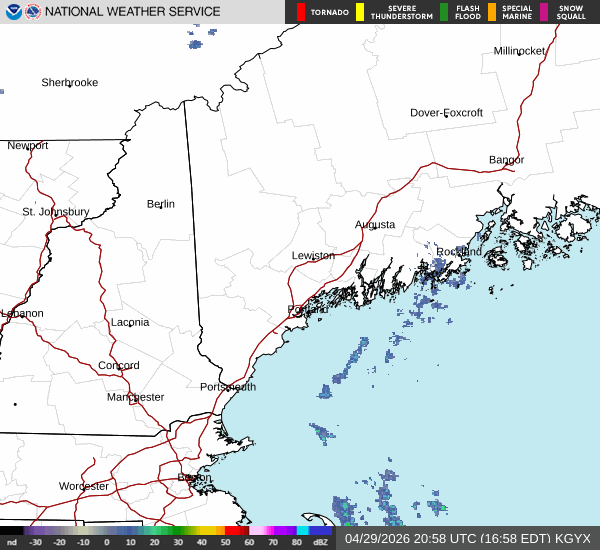Click the Portland city label
This screenshot has width=600, height=550.
point(308,309)
